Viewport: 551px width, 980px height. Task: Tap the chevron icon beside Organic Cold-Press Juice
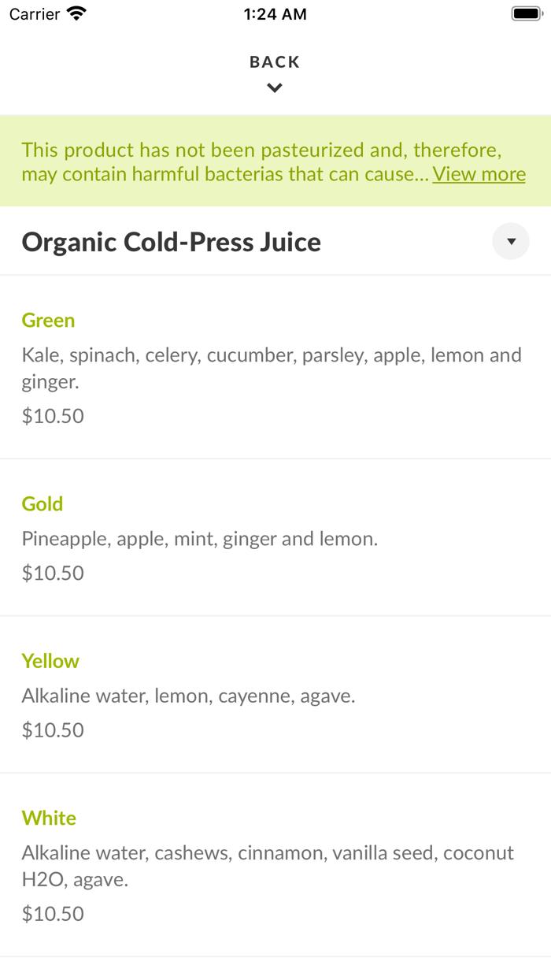click(x=511, y=241)
